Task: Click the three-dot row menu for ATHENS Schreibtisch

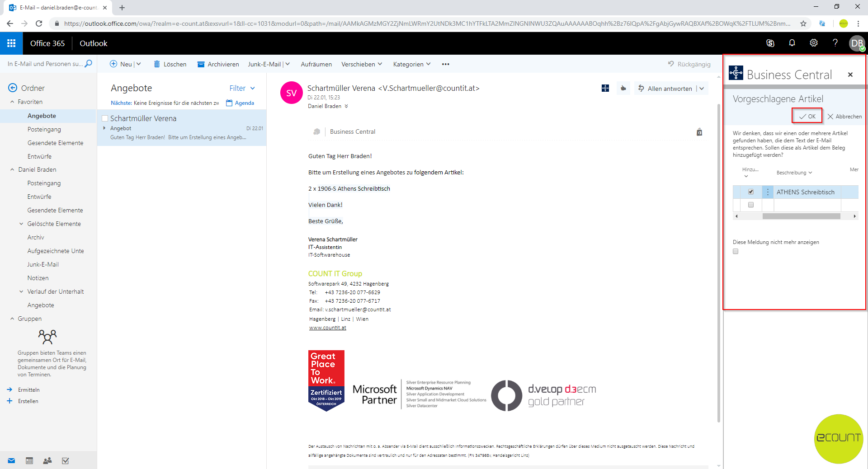Action: click(x=768, y=192)
